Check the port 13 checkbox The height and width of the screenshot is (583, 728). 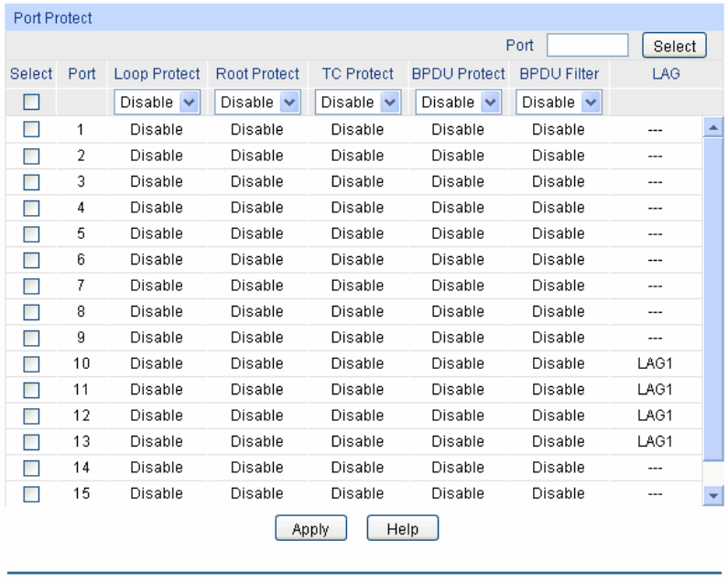(31, 442)
